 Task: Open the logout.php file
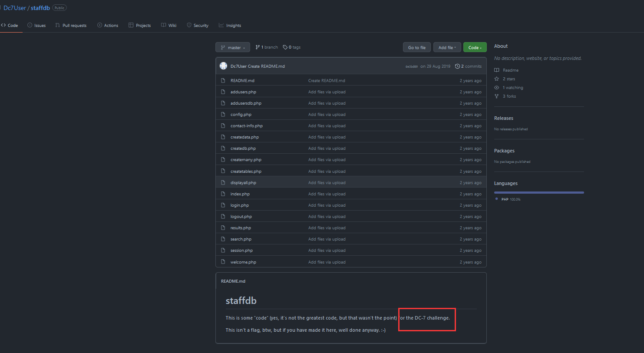click(241, 217)
